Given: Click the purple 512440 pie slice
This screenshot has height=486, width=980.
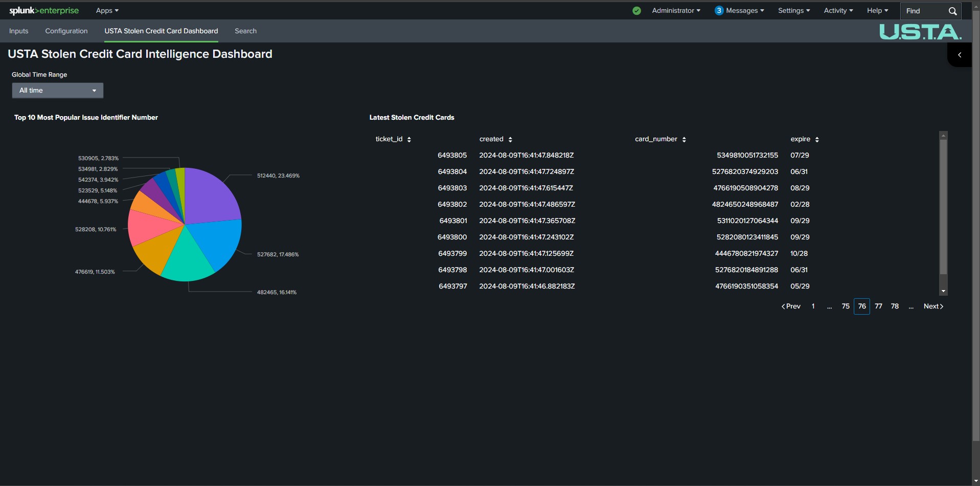Looking at the screenshot, I should 210,200.
